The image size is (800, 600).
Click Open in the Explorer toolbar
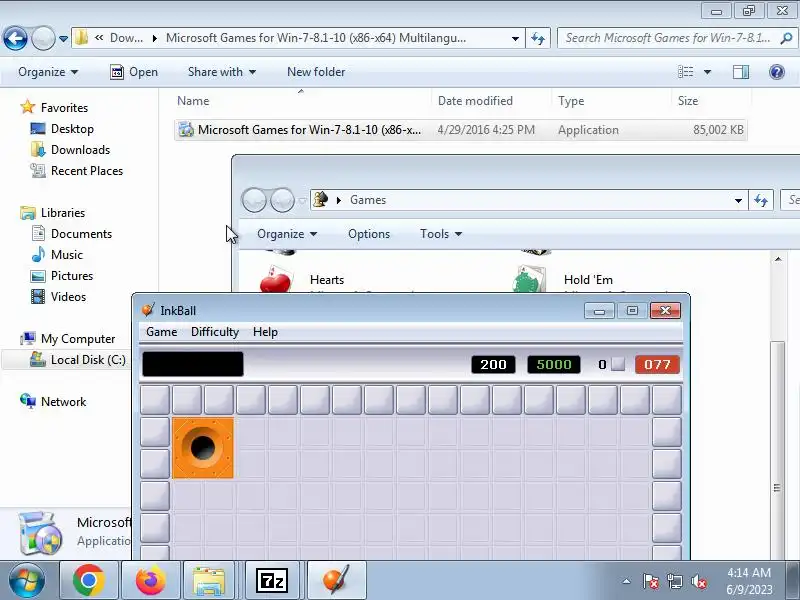point(134,72)
